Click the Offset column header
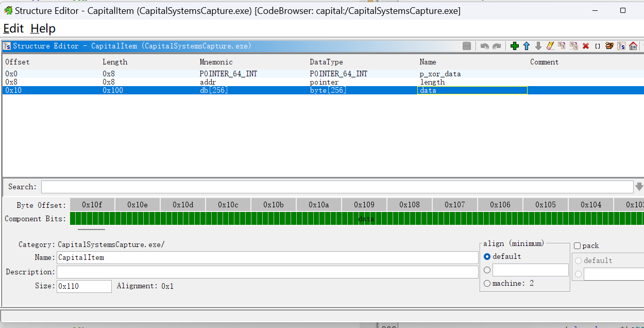 (x=18, y=62)
